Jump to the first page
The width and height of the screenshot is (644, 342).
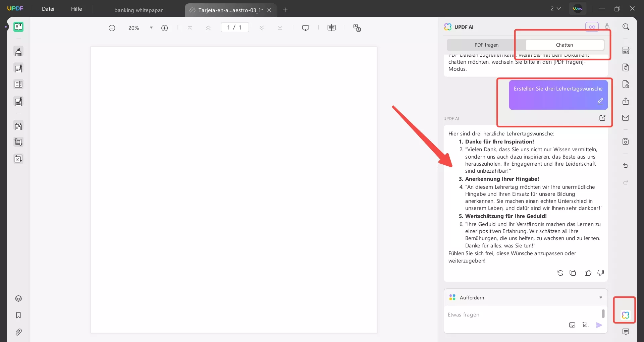click(190, 28)
